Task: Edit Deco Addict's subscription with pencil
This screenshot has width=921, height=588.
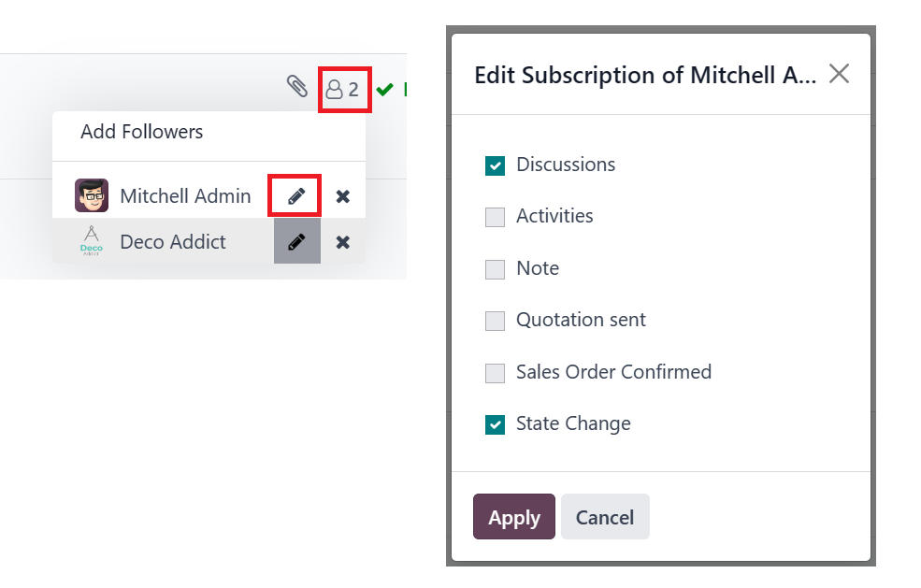Action: click(297, 241)
